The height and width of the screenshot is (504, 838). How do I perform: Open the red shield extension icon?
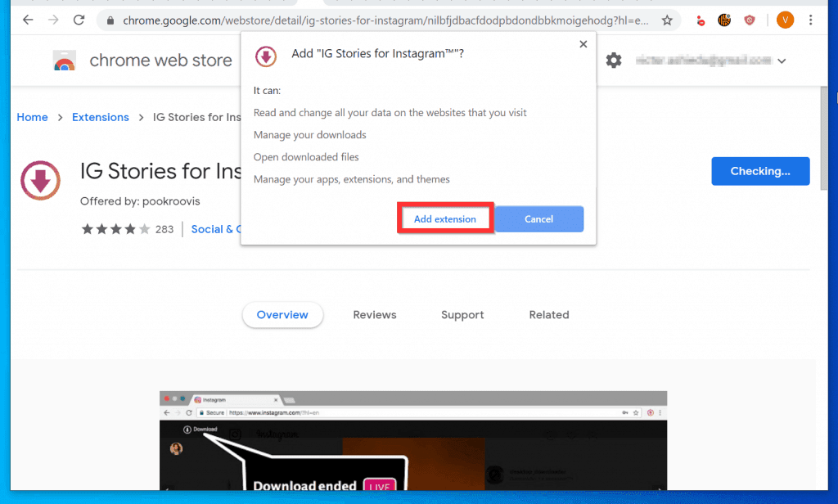pyautogui.click(x=750, y=20)
